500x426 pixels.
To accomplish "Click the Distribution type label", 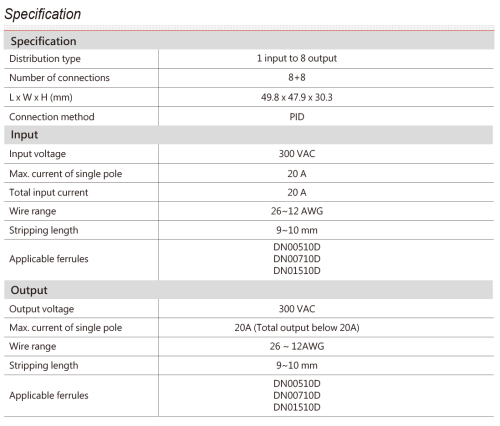I will click(45, 59).
